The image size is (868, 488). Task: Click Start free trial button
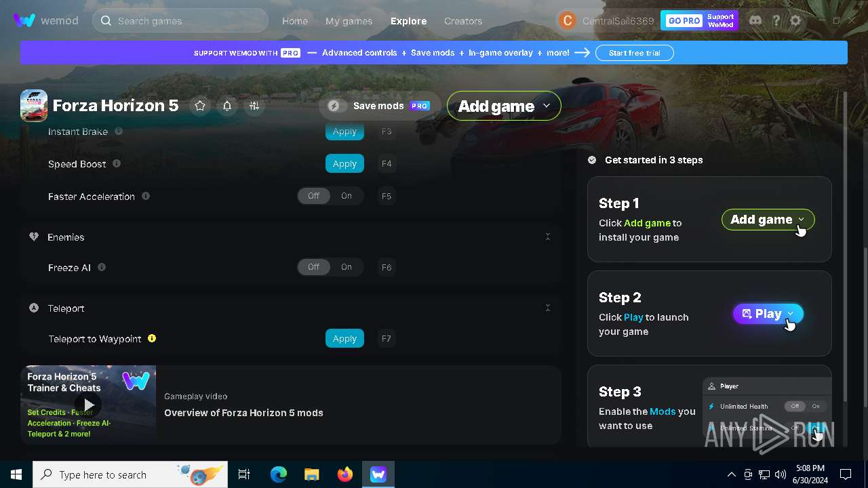tap(634, 53)
